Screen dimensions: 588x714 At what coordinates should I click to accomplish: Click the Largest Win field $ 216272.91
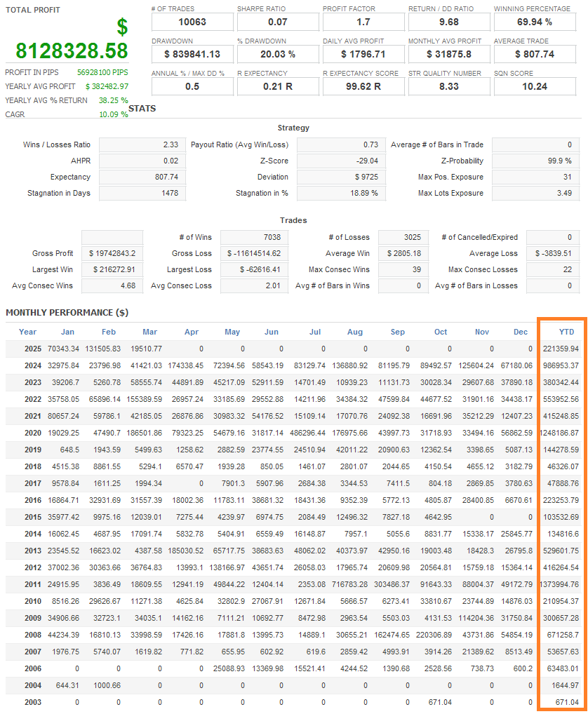[x=112, y=269]
